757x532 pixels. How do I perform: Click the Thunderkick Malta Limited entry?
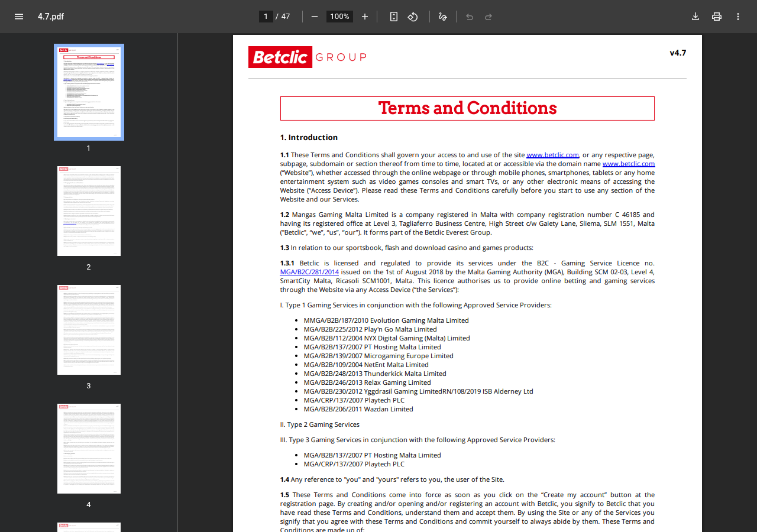click(x=375, y=374)
